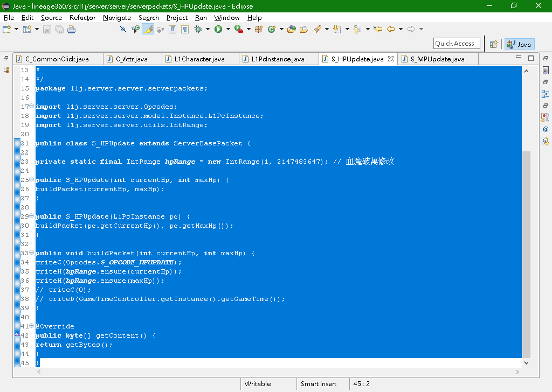Close the S_HPUpdate.java editor tab
552x392 pixels.
[391, 59]
